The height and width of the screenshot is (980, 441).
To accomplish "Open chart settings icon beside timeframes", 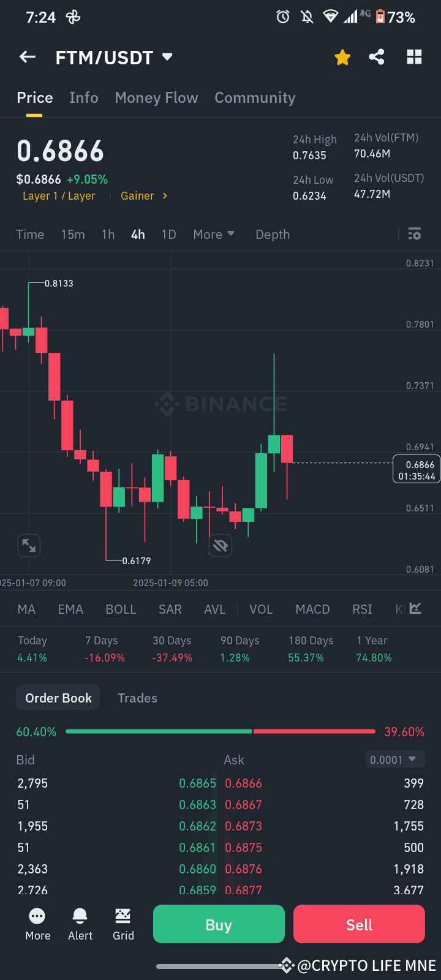I will point(415,234).
